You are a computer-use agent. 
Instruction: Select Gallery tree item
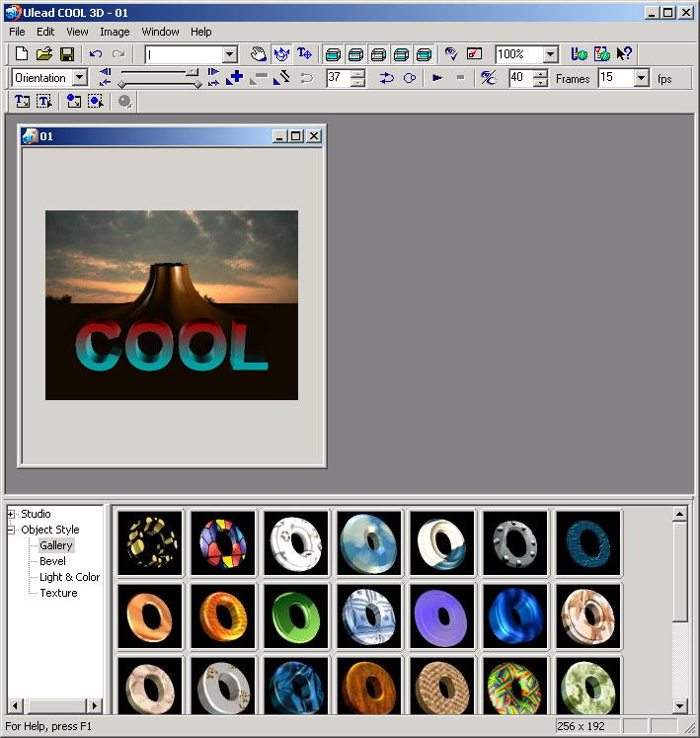click(56, 545)
